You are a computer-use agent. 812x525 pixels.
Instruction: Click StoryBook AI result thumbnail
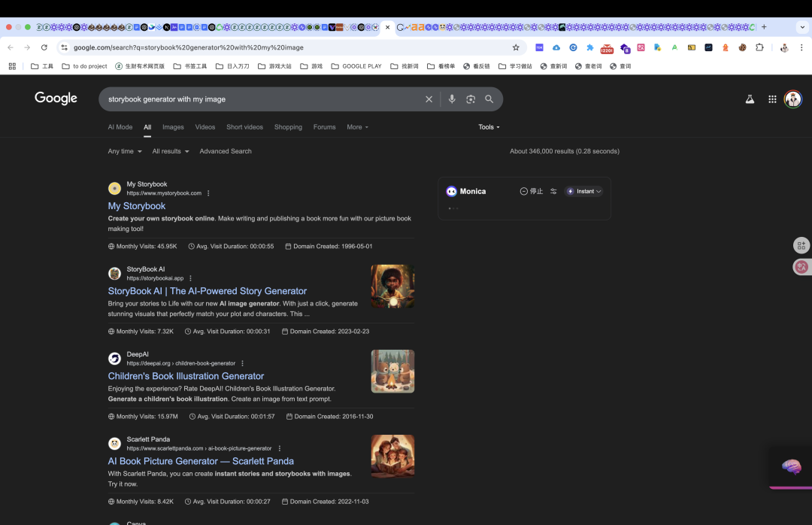392,286
